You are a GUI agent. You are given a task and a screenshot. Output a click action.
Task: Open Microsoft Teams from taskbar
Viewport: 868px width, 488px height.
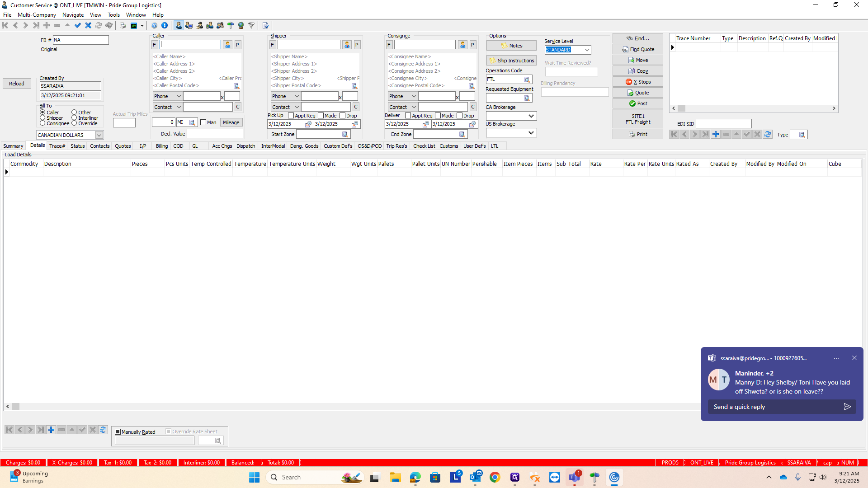tap(574, 477)
